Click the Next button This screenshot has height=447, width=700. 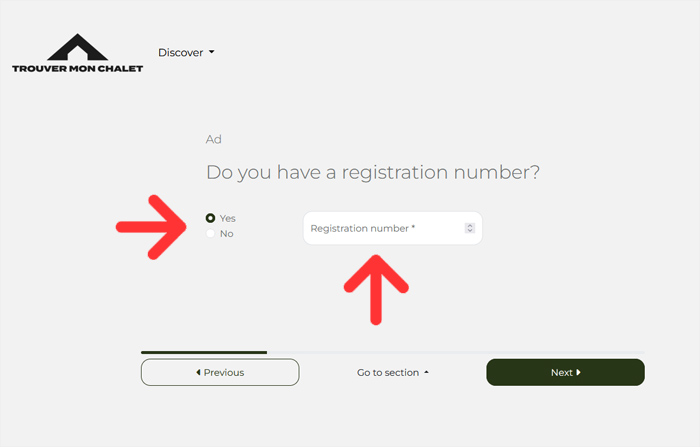tap(565, 372)
